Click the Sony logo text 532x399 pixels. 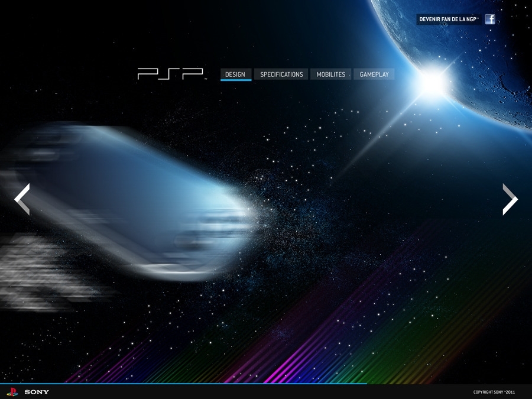pyautogui.click(x=37, y=392)
